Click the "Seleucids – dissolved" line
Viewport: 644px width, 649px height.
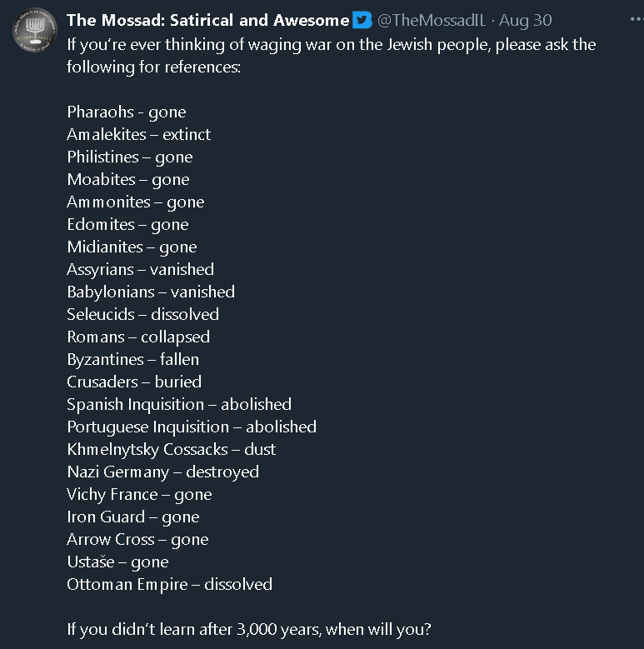click(142, 314)
